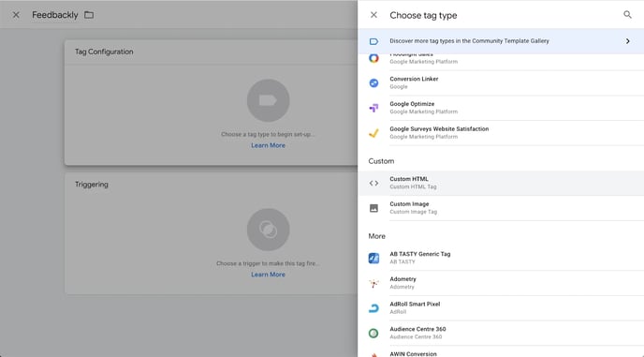Select the Audience Centre 360 icon
The width and height of the screenshot is (644, 357).
pyautogui.click(x=373, y=334)
